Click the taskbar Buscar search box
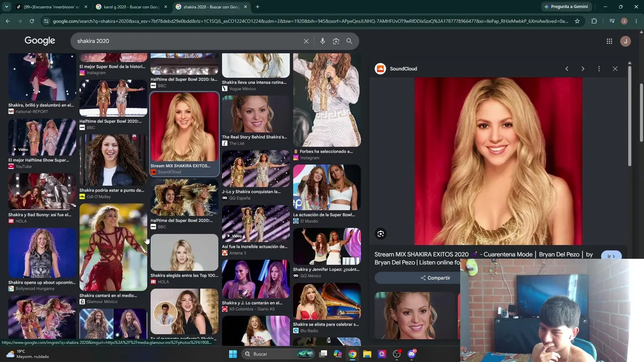Image resolution: width=644 pixels, height=362 pixels. point(278,354)
